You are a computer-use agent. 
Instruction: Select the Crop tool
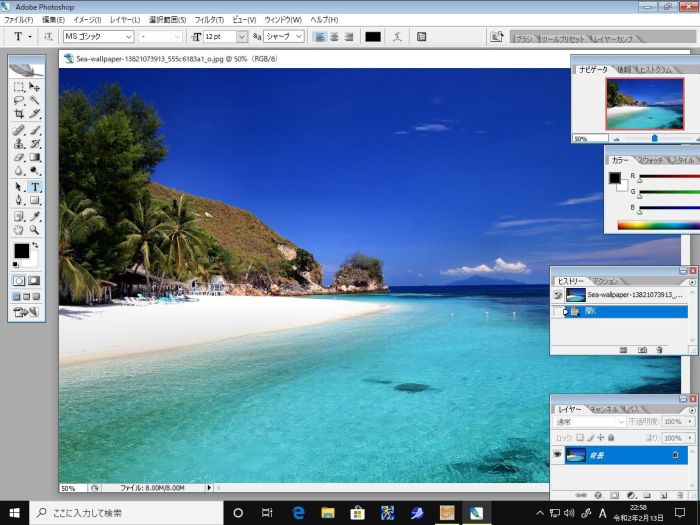(19, 114)
